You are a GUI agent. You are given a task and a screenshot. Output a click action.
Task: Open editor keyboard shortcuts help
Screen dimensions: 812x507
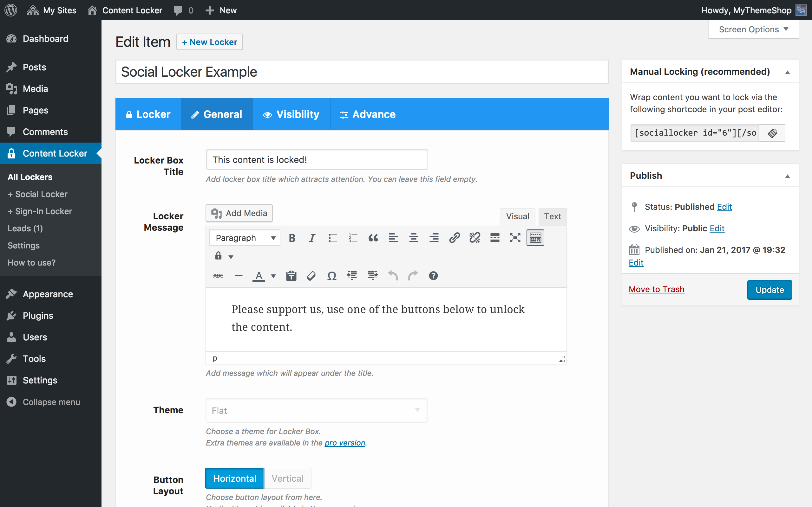[433, 276]
